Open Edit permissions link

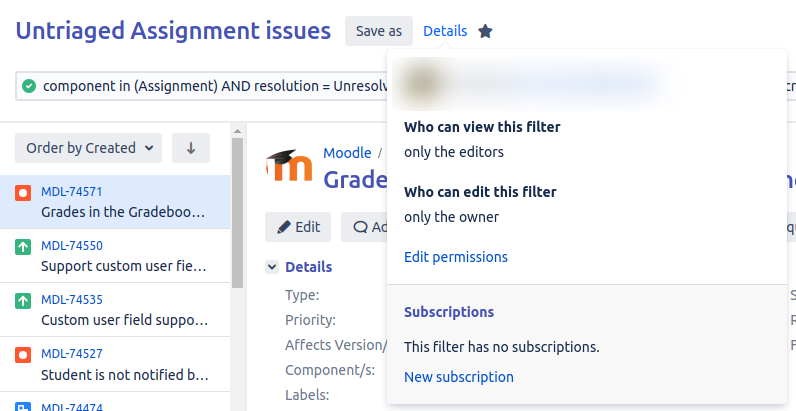tap(455, 257)
